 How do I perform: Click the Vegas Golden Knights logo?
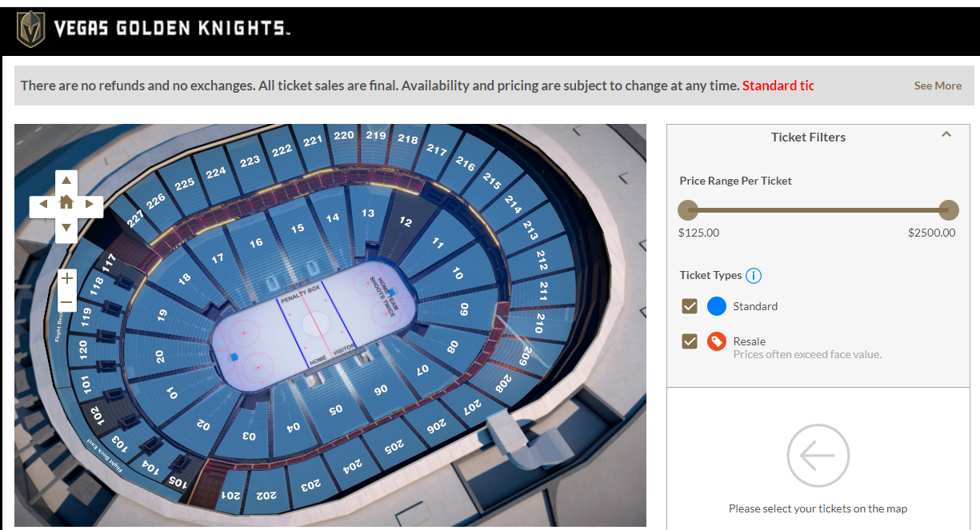click(x=32, y=30)
